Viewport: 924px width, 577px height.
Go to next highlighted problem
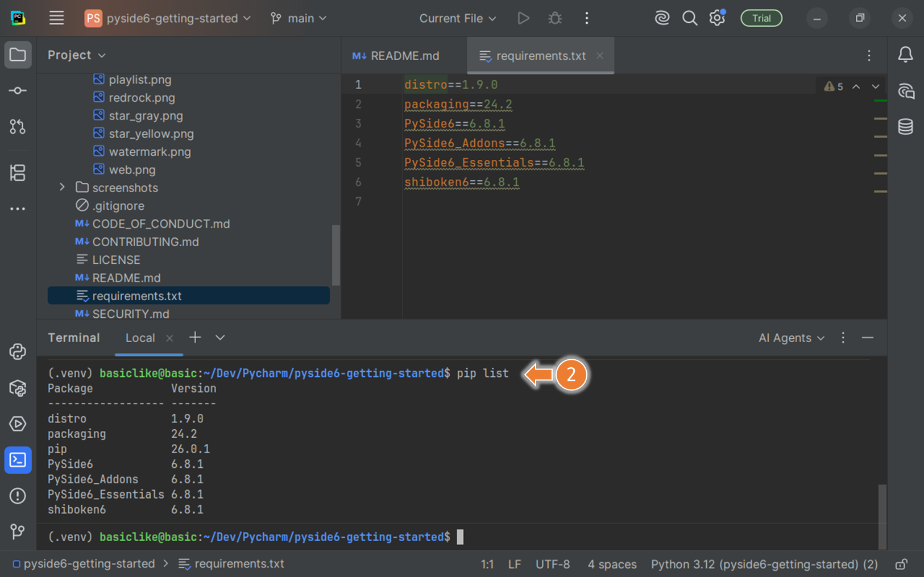coord(876,86)
